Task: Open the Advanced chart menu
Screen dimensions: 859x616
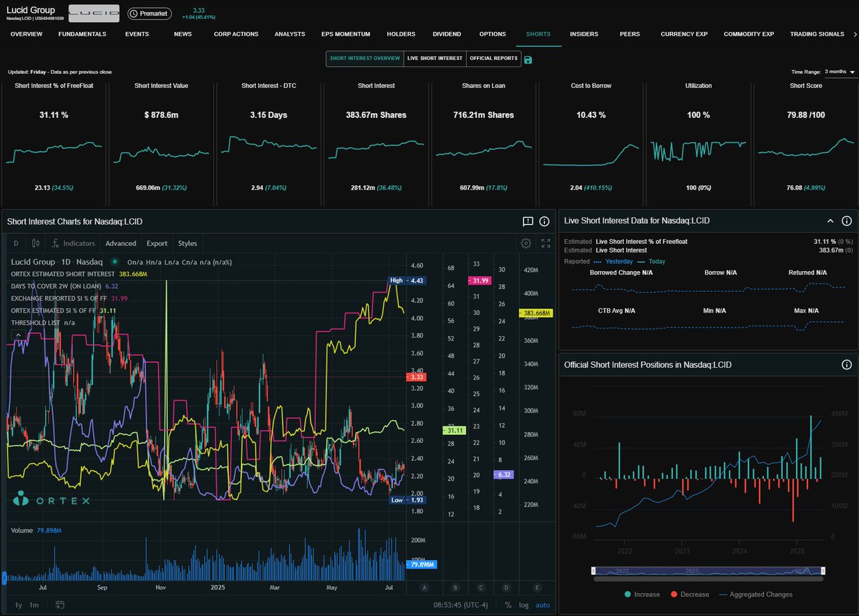Action: [120, 243]
